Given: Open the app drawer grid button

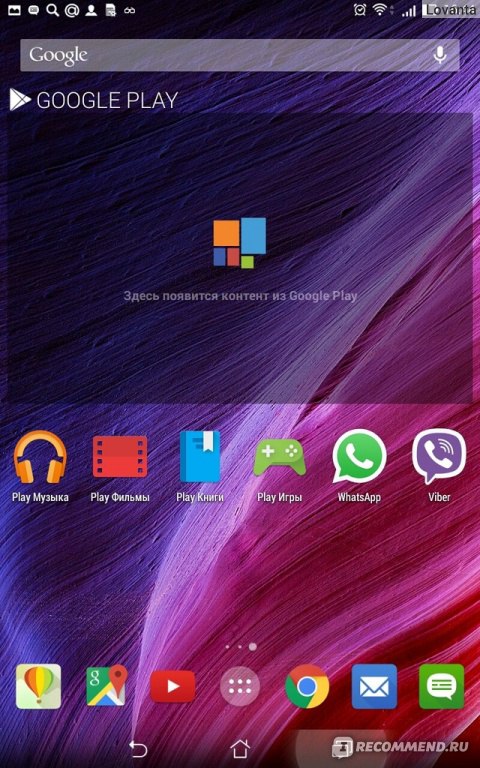Looking at the screenshot, I should point(240,686).
